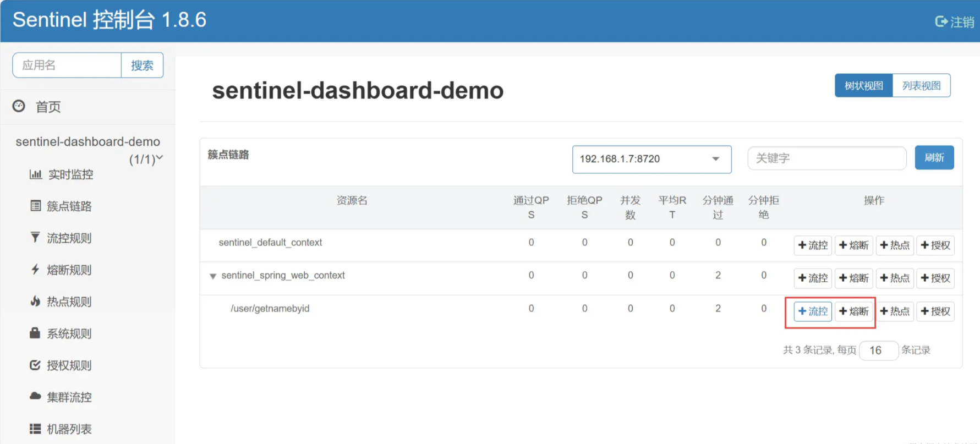Click the page size field showing 16
980x444 pixels.
point(878,350)
